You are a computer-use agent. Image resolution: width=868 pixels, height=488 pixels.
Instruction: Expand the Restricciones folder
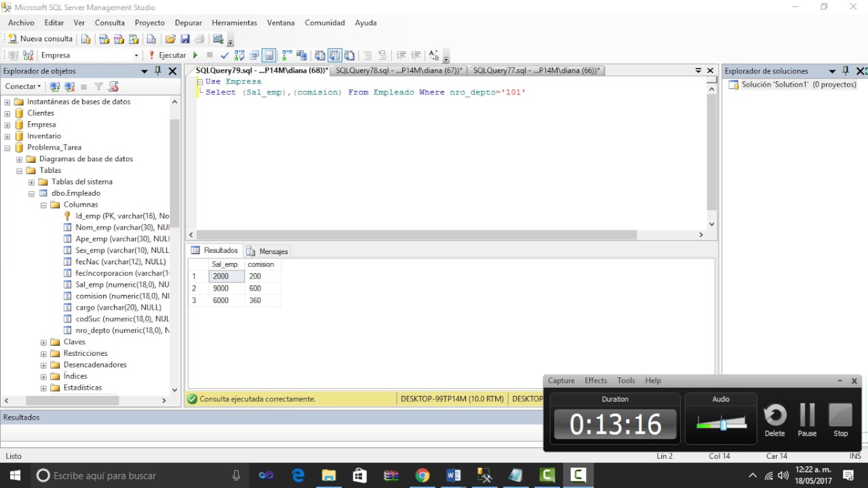click(44, 354)
